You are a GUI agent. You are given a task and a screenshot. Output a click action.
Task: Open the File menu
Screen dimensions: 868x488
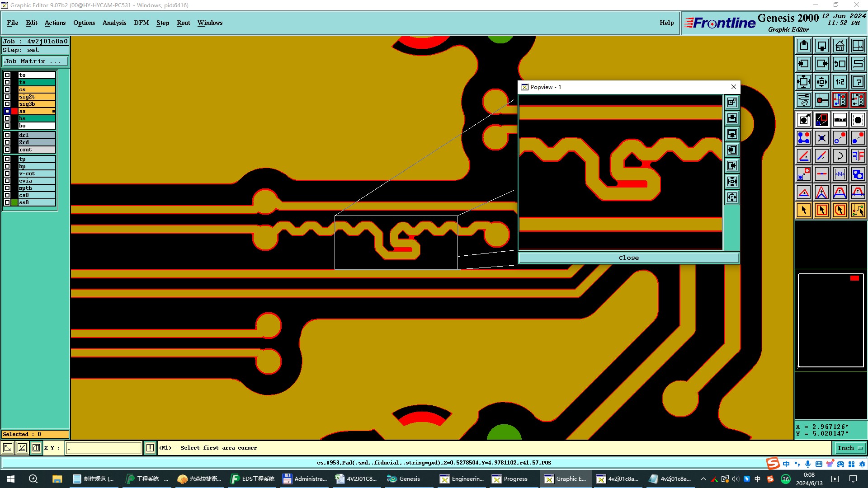[13, 23]
